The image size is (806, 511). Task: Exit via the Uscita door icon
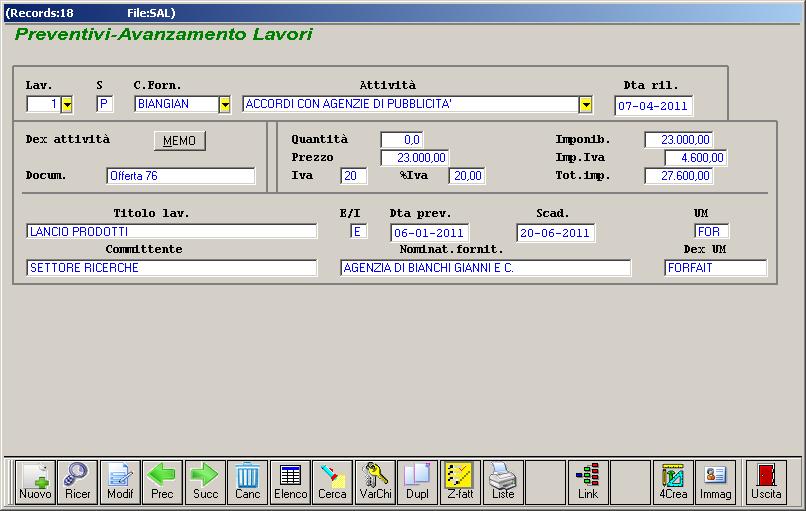pos(766,482)
